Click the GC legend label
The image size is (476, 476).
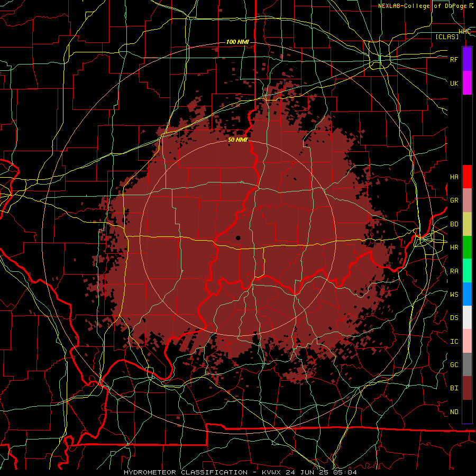[x=454, y=365]
